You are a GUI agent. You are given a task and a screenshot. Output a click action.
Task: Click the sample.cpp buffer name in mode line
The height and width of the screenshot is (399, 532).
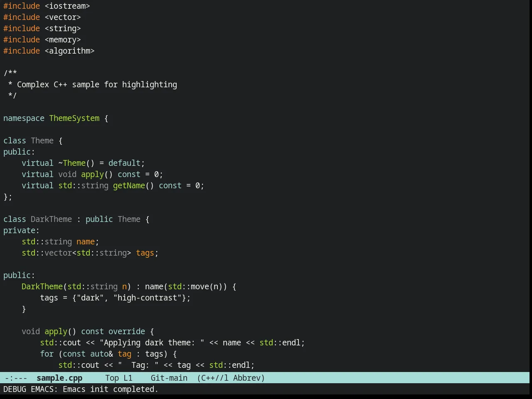[59, 378]
